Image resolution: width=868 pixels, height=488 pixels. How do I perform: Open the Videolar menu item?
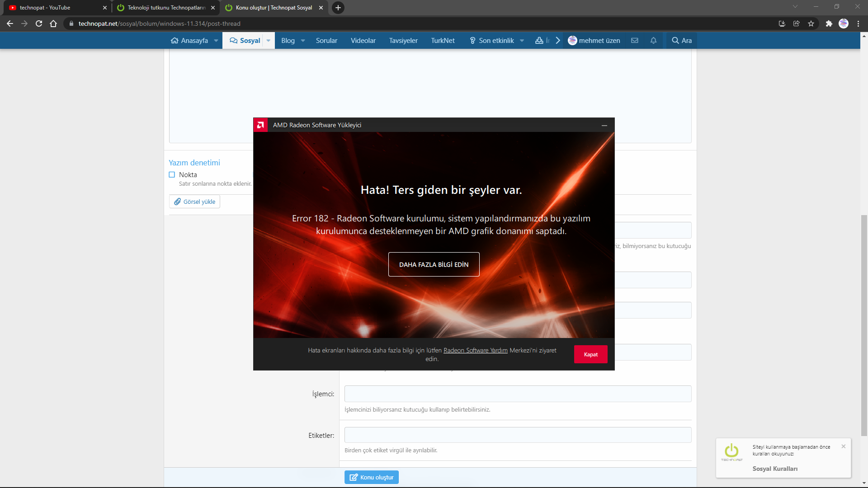pos(363,41)
